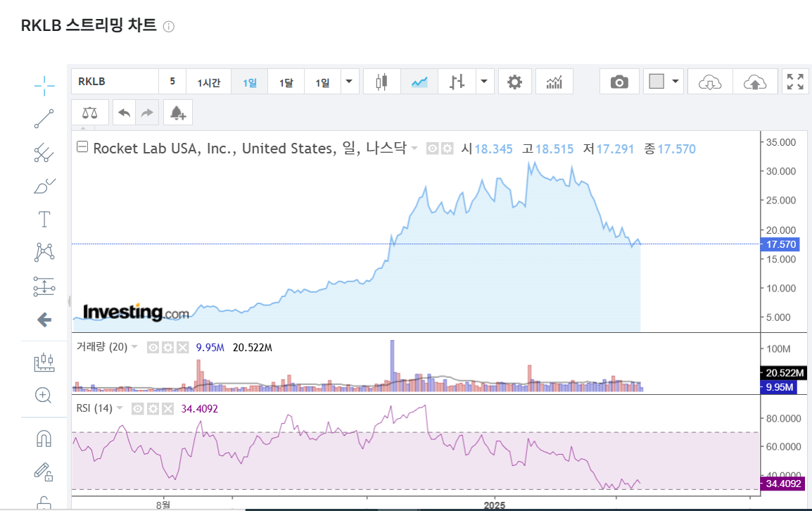Toggle RSI indicator visibility eye

[x=138, y=409]
